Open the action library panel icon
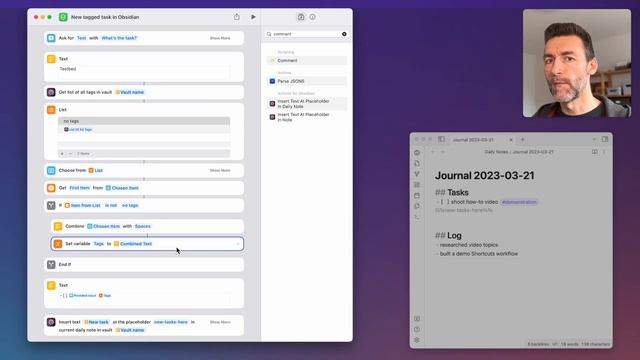640x360 pixels. pos(301,17)
